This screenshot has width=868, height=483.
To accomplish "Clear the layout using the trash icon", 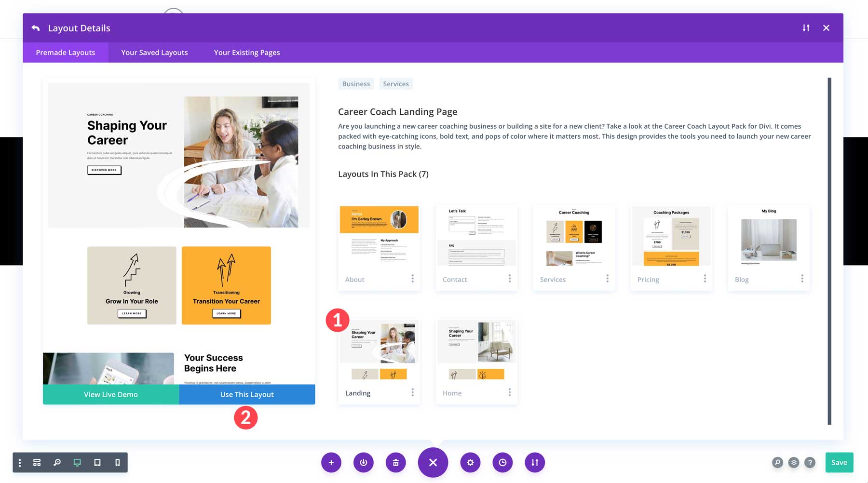I will (395, 462).
